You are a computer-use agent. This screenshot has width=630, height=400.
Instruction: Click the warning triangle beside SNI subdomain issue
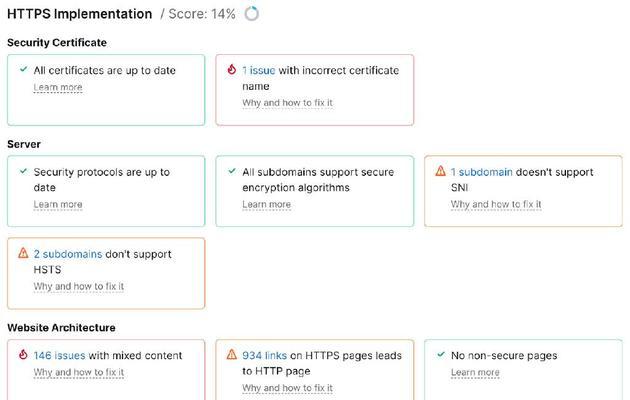click(x=440, y=171)
